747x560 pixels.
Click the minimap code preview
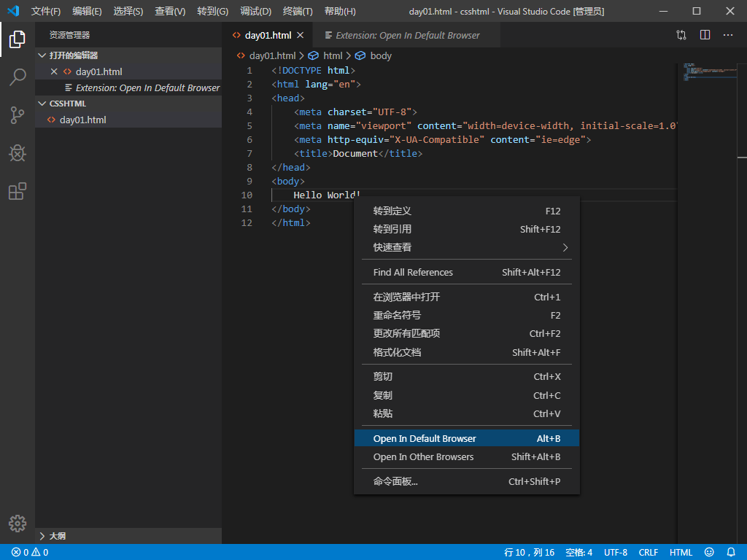(710, 71)
